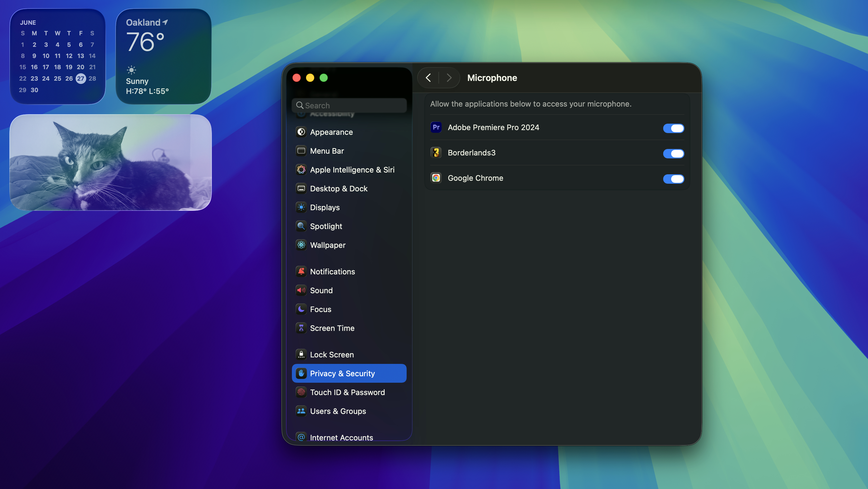
Task: Disable microphone for Adobe Premiere Pro 2024
Action: (673, 128)
